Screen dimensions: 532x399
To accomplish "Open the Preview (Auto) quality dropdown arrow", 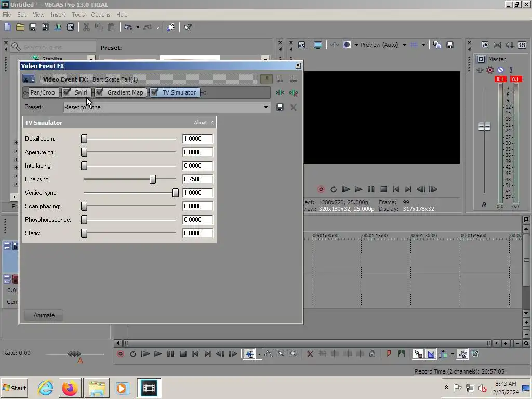I will point(404,45).
